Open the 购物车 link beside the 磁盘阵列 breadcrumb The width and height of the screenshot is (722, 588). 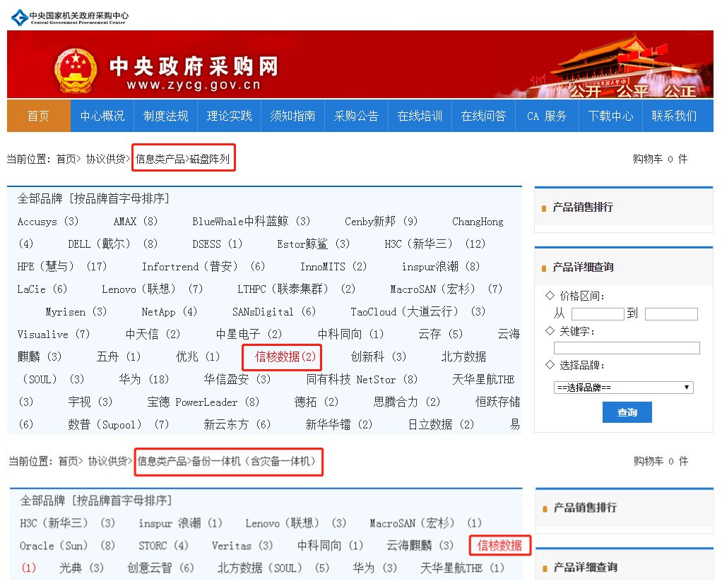tap(660, 160)
